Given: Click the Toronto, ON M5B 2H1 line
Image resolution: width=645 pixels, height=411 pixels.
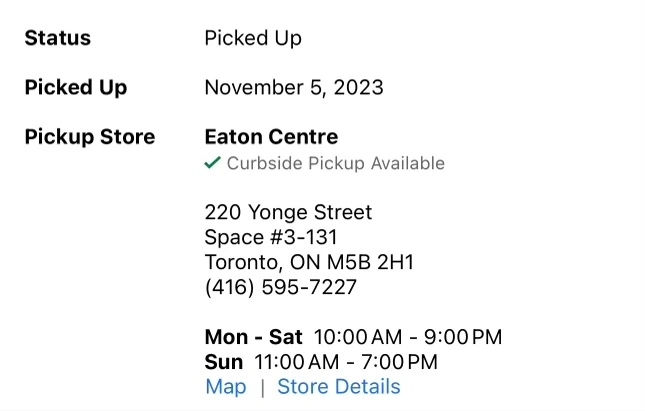Looking at the screenshot, I should coord(308,263).
